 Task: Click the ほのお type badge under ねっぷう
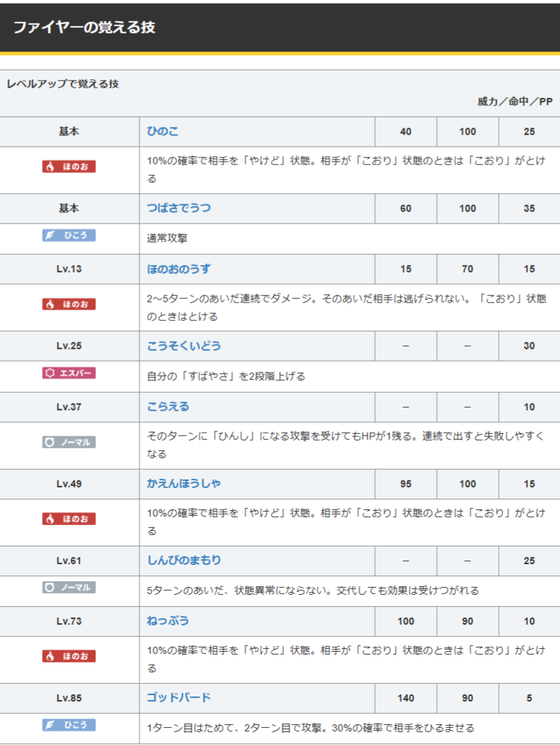68,656
